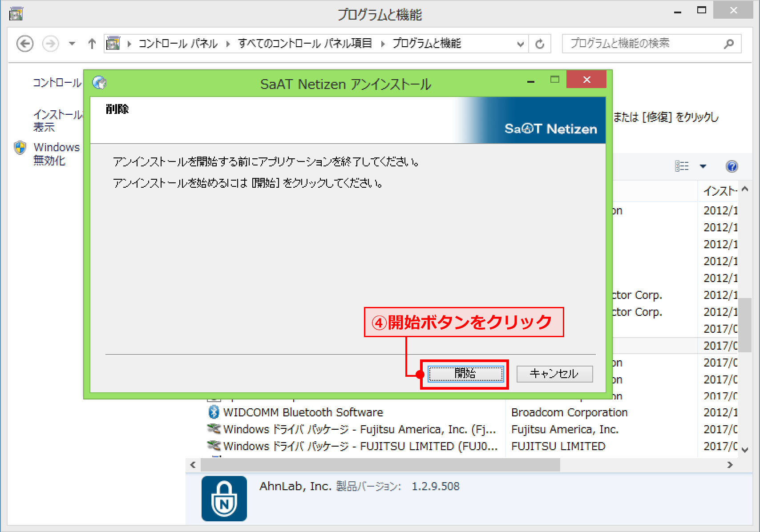
Task: Open インストールされた更新プログラムを表示 sidebar link
Action: pos(57,121)
